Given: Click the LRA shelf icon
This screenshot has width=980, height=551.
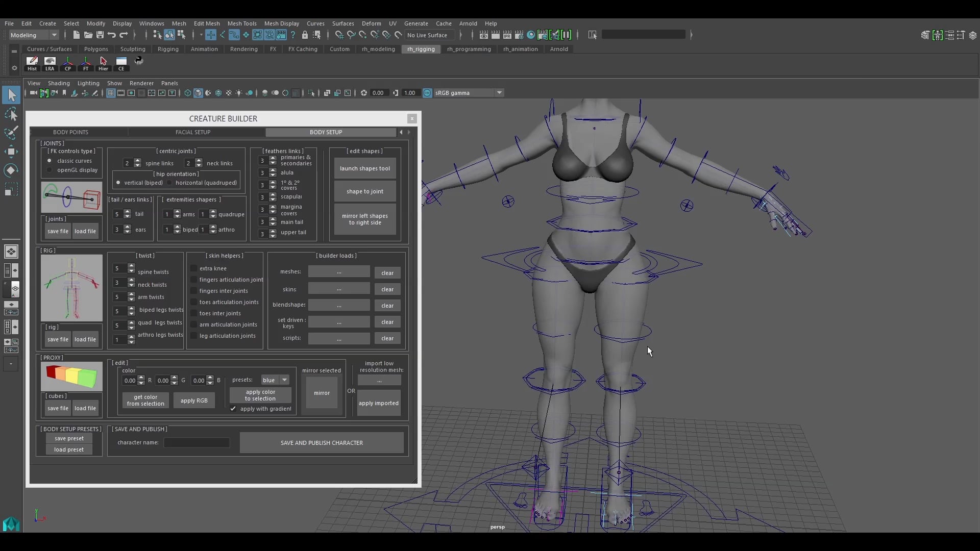Looking at the screenshot, I should 50,63.
